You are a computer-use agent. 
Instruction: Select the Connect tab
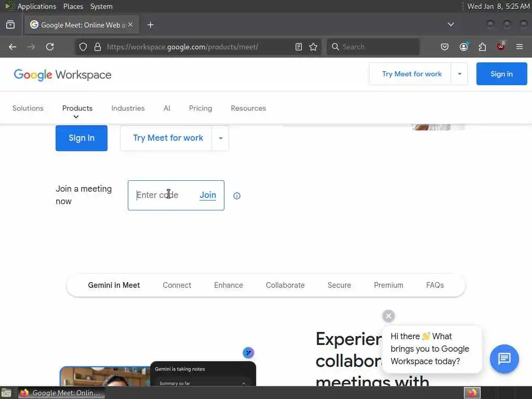(177, 285)
